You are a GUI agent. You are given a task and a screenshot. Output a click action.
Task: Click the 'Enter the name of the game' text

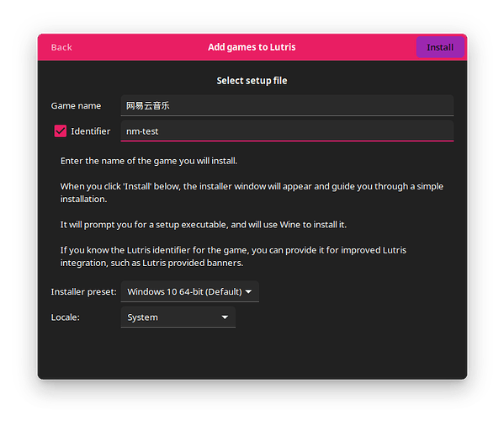(148, 161)
